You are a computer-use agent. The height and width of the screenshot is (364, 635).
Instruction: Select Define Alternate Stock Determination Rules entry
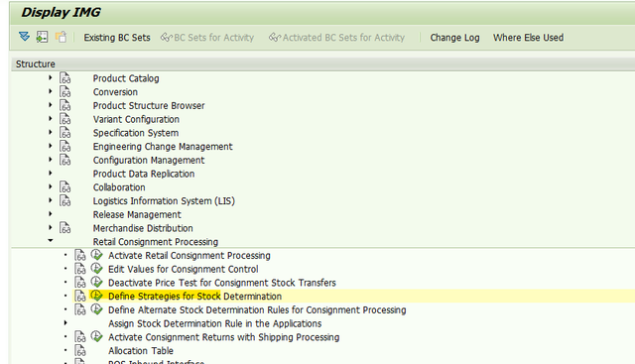click(x=257, y=310)
